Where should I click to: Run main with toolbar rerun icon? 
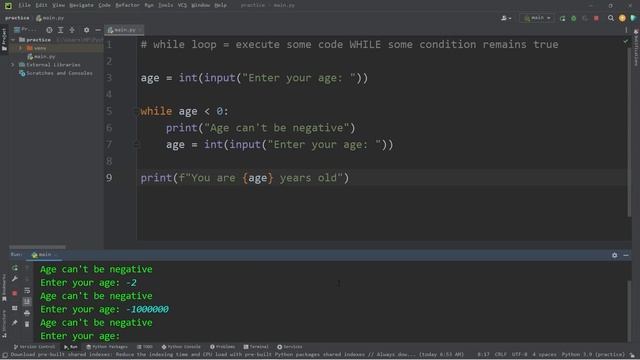coord(562,18)
